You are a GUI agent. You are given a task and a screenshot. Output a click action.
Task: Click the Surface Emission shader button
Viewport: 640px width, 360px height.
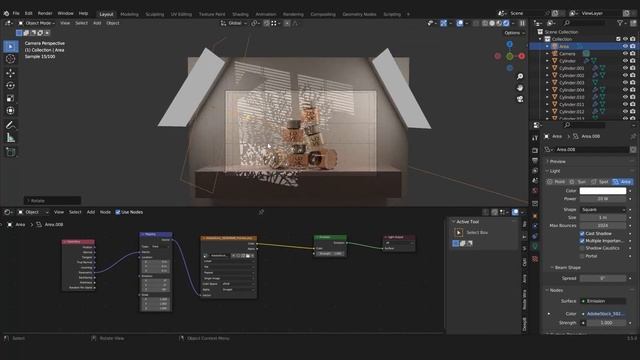coord(603,301)
